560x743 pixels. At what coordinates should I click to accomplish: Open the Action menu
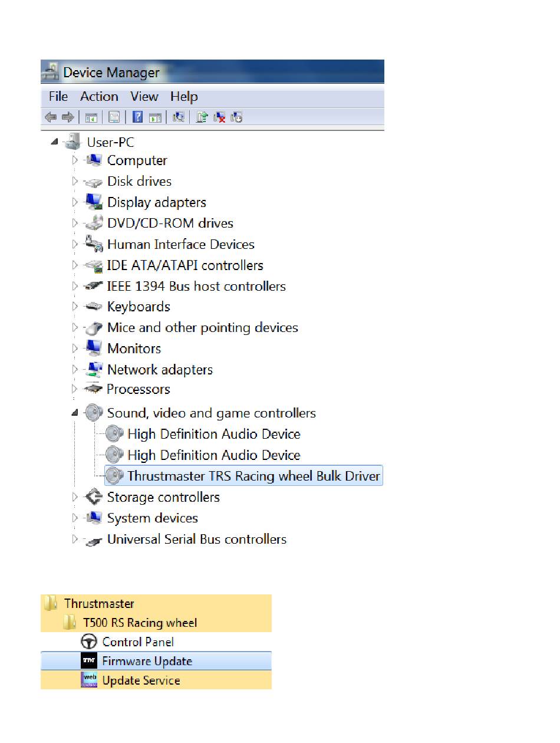pyautogui.click(x=99, y=96)
